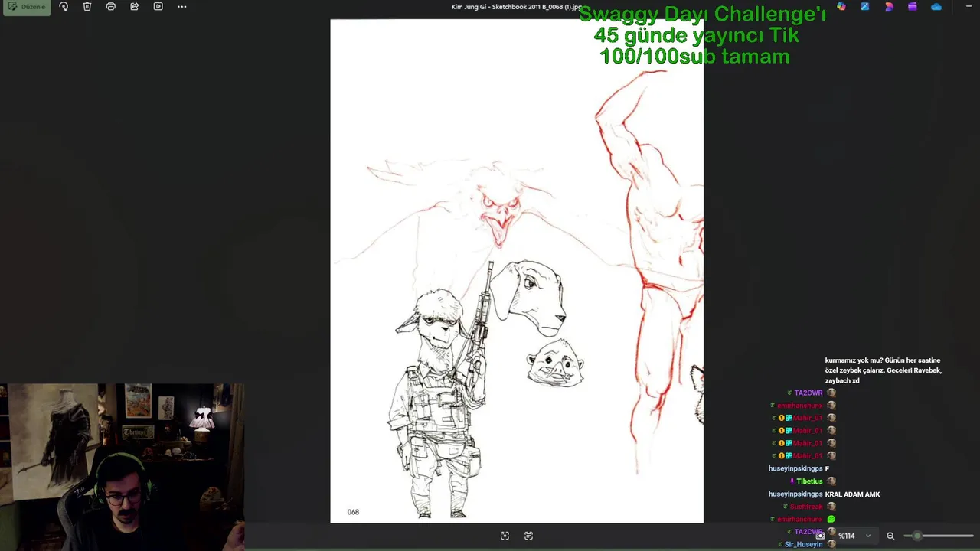Open the Düzenle edit mode
Viewport: 980px width, 551px height.
tap(26, 7)
